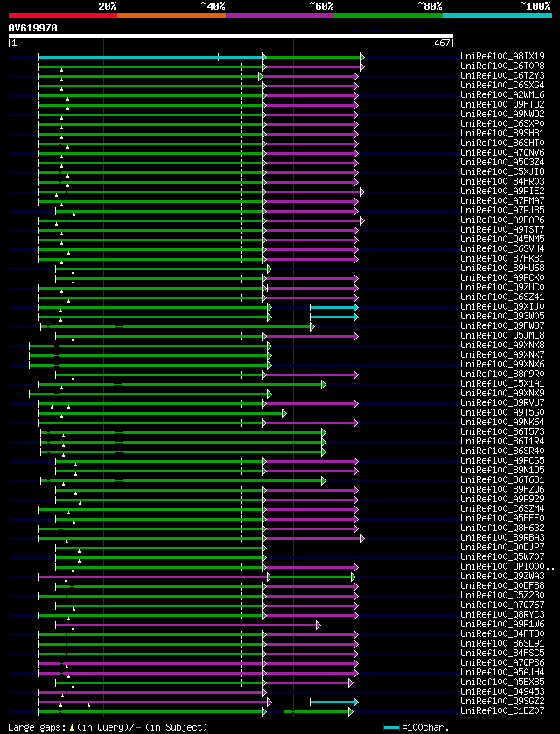Select the UniRef100_B9HZQ6 label
This screenshot has height=734, width=560.
coord(502,489)
